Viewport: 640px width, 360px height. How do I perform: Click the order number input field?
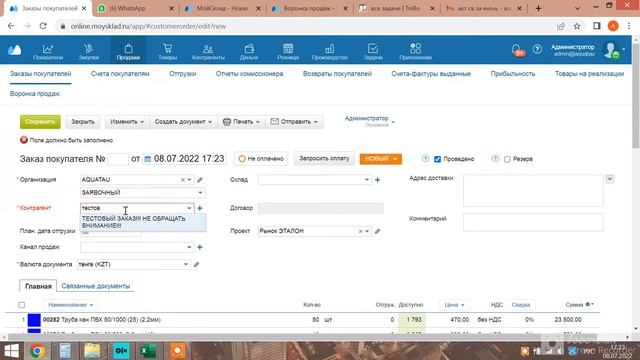pyautogui.click(x=118, y=159)
